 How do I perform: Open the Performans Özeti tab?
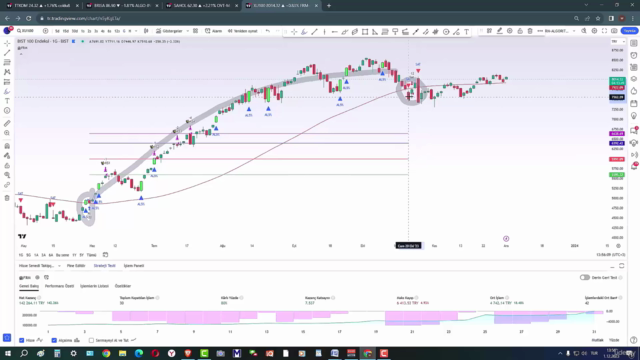coord(60,286)
